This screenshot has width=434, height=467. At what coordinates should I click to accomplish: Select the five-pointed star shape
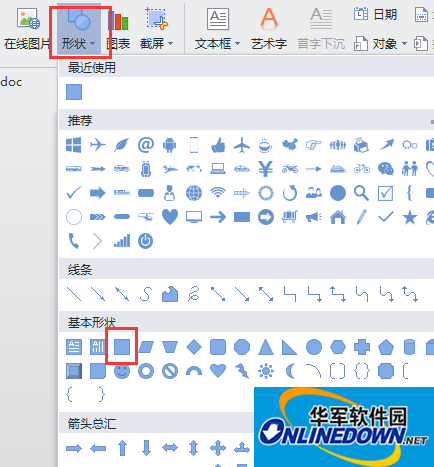410,217
